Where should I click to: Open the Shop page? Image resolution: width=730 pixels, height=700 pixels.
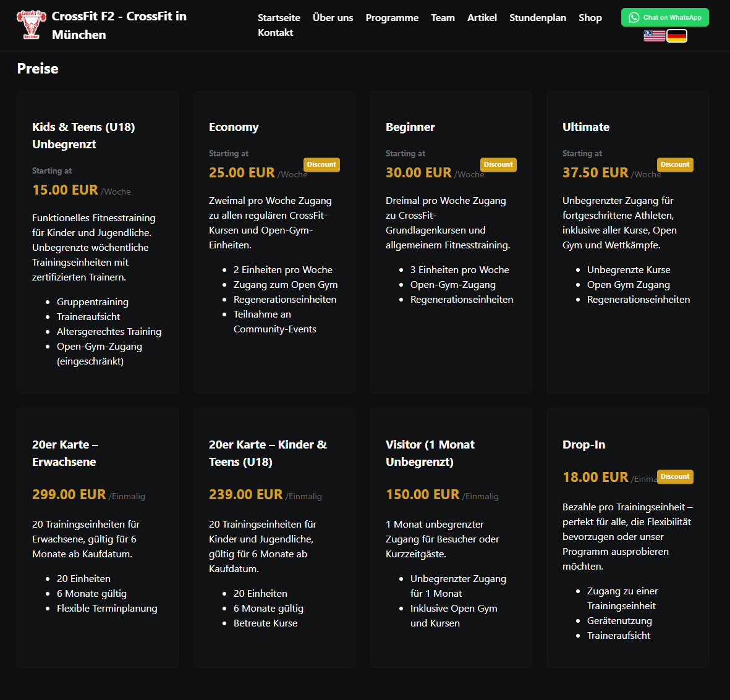[590, 17]
